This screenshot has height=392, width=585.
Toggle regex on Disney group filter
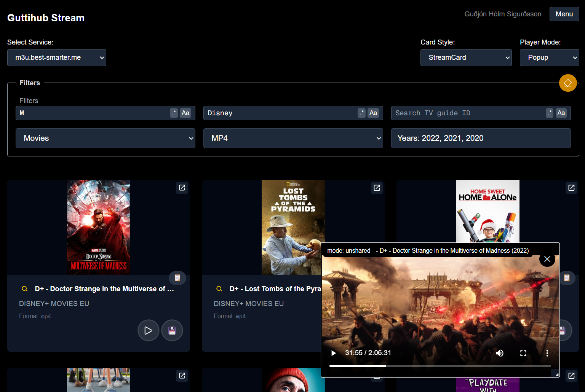pyautogui.click(x=362, y=113)
